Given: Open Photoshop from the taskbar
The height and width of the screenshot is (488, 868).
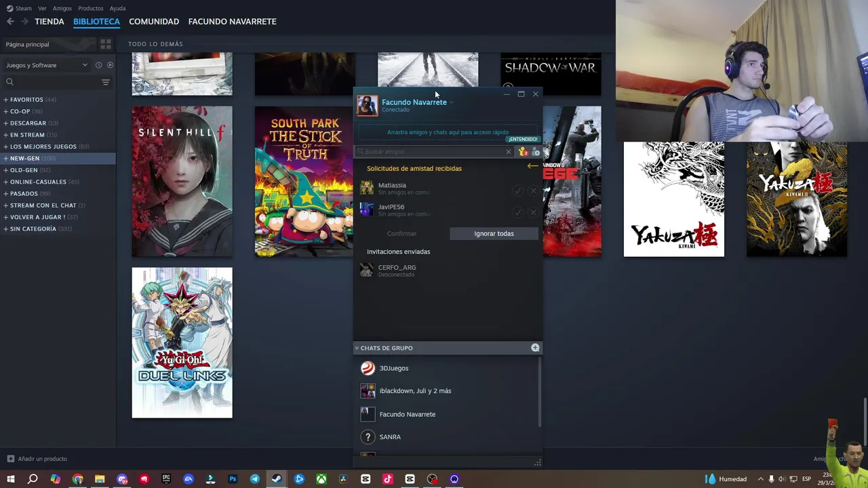Looking at the screenshot, I should pyautogui.click(x=233, y=479).
